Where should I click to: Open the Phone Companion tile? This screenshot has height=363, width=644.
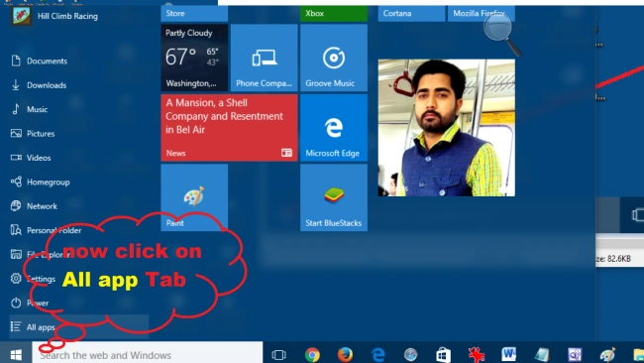click(265, 58)
